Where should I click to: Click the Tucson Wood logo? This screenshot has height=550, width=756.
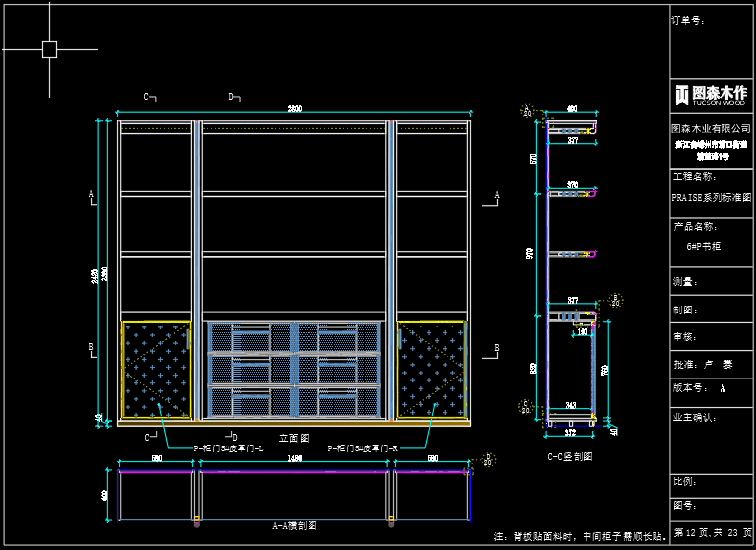711,95
